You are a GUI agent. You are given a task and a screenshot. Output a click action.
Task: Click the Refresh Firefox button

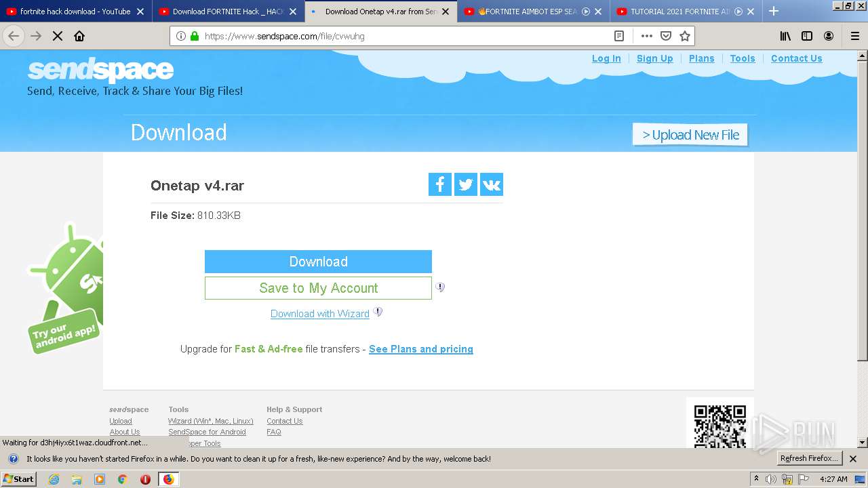pyautogui.click(x=809, y=459)
